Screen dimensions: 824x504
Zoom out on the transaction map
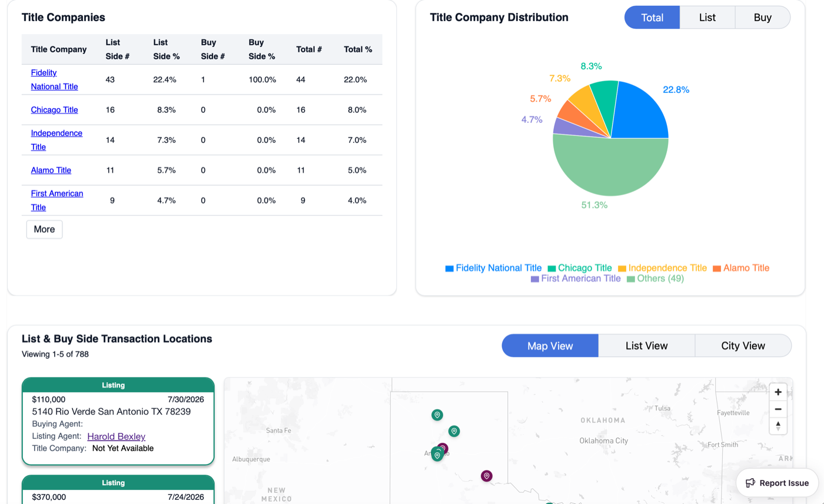[778, 409]
